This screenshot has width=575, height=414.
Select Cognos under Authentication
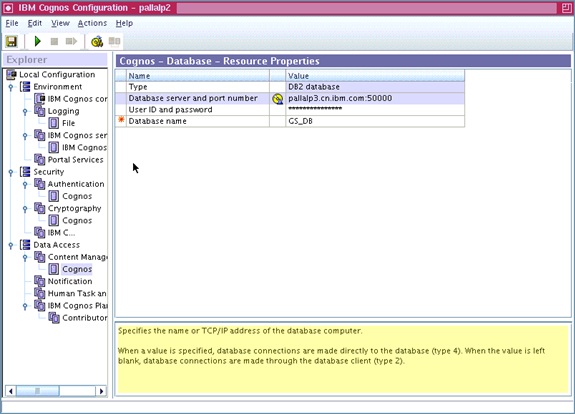(x=77, y=196)
